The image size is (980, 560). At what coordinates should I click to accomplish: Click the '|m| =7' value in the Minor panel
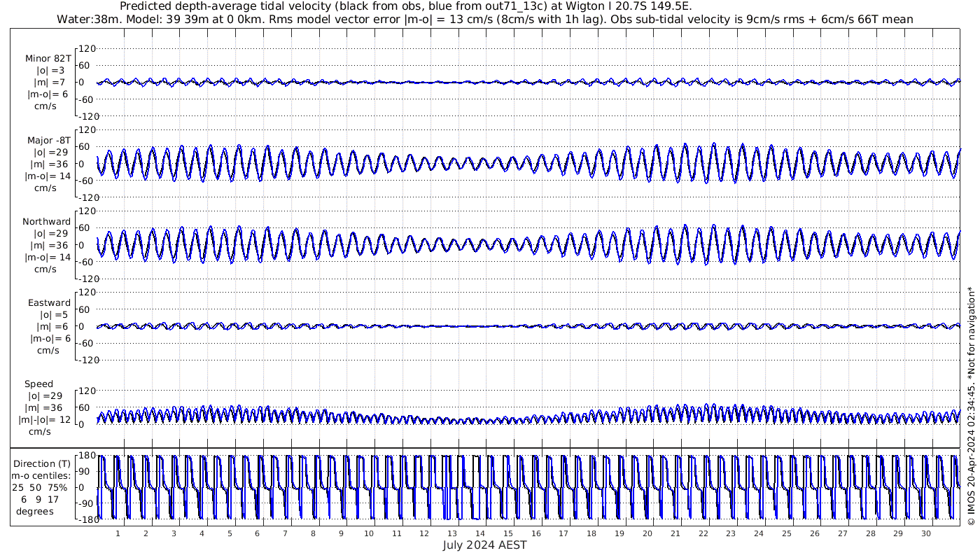click(x=50, y=82)
